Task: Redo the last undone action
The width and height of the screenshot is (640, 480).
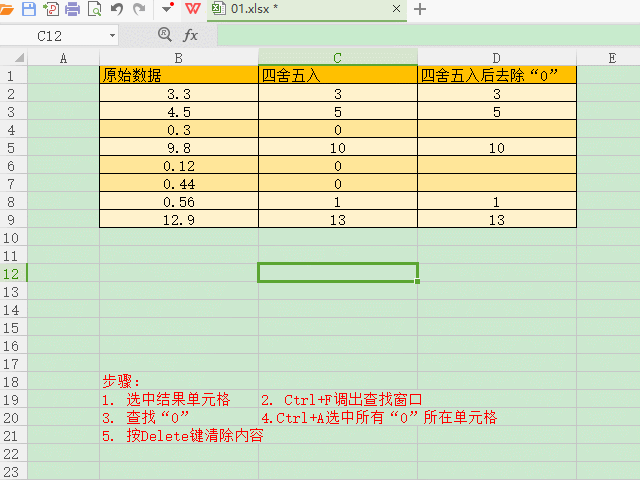Action: 139,9
